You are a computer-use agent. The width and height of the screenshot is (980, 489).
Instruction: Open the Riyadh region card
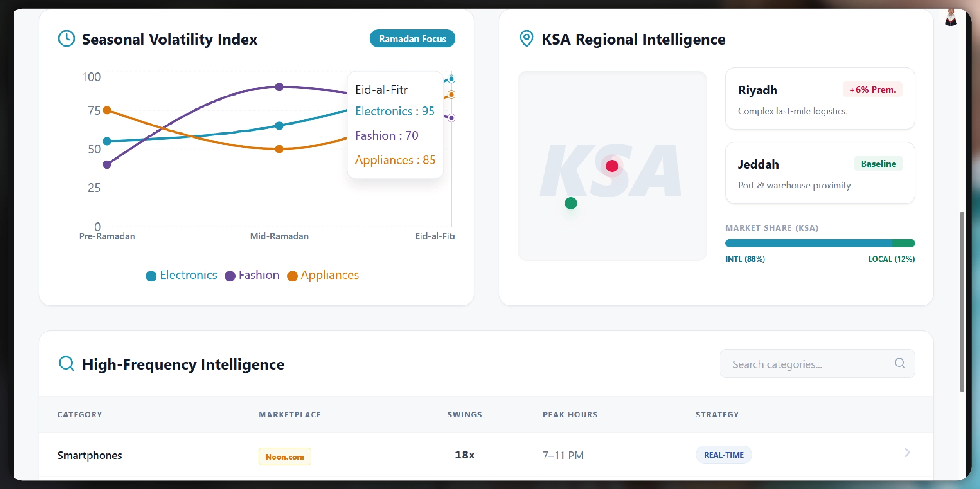[820, 98]
